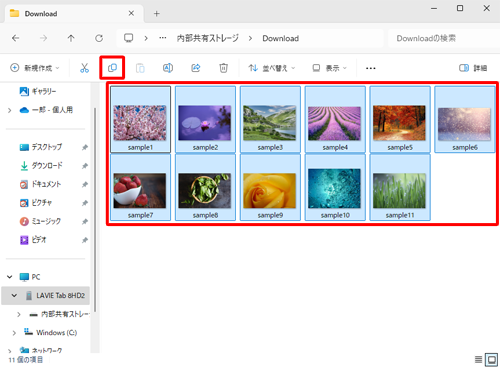Refresh the Download folder view
This screenshot has height=367, width=500.
(x=99, y=38)
